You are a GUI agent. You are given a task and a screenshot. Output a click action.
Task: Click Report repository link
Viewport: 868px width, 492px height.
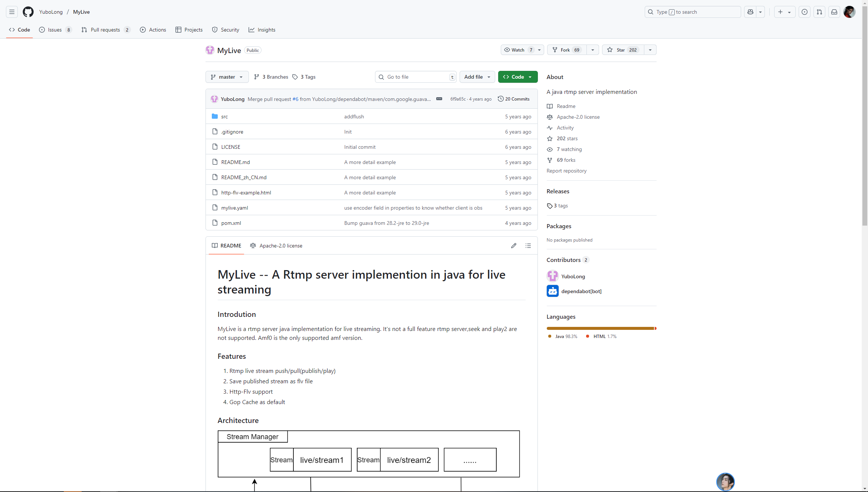(x=566, y=171)
